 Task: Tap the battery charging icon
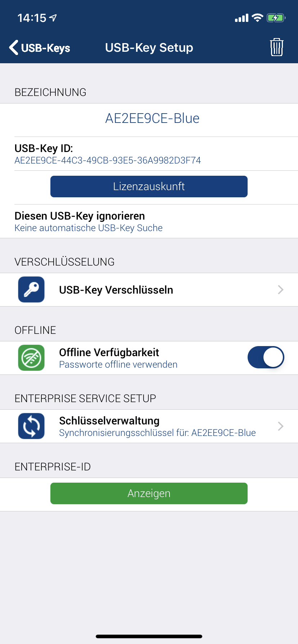click(x=276, y=18)
